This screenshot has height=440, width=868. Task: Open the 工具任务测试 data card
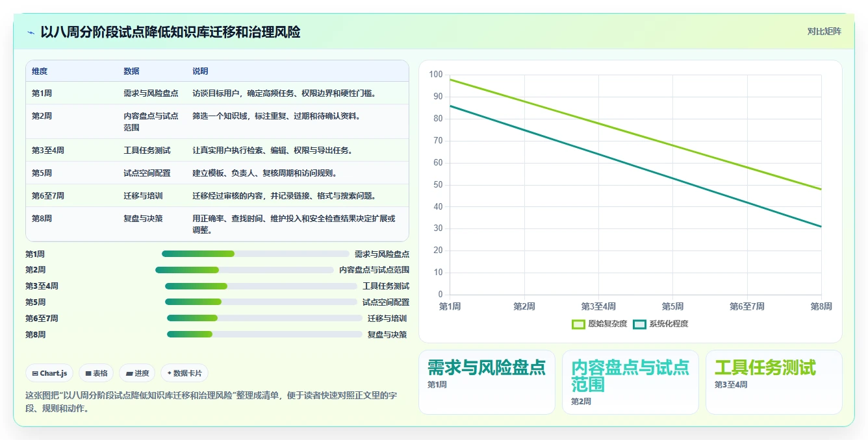(x=774, y=382)
